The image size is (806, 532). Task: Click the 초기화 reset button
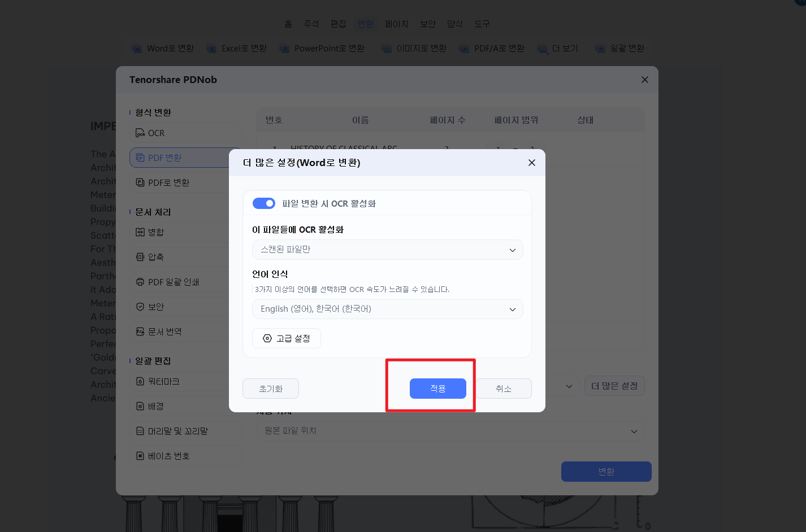click(x=271, y=389)
